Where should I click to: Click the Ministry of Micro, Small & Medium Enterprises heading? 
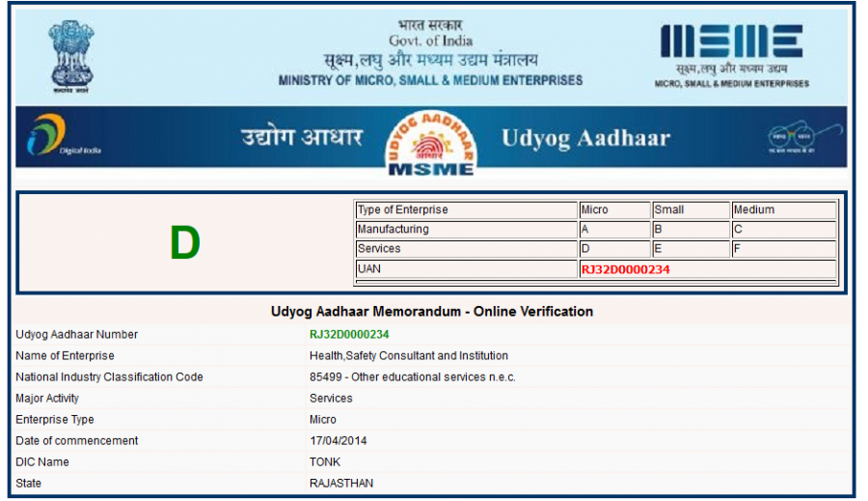(x=430, y=80)
